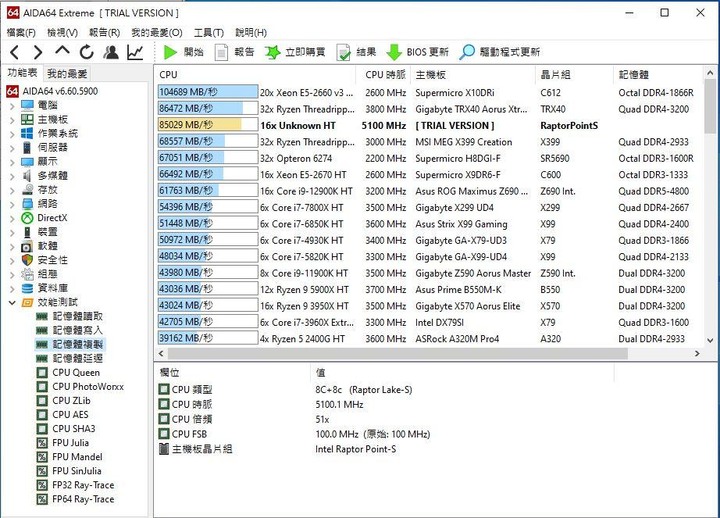Select the 組態 configuration icon in tree

(28, 274)
